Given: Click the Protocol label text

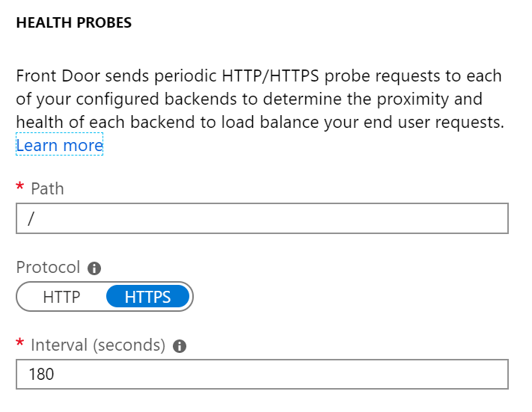Looking at the screenshot, I should tap(48, 267).
